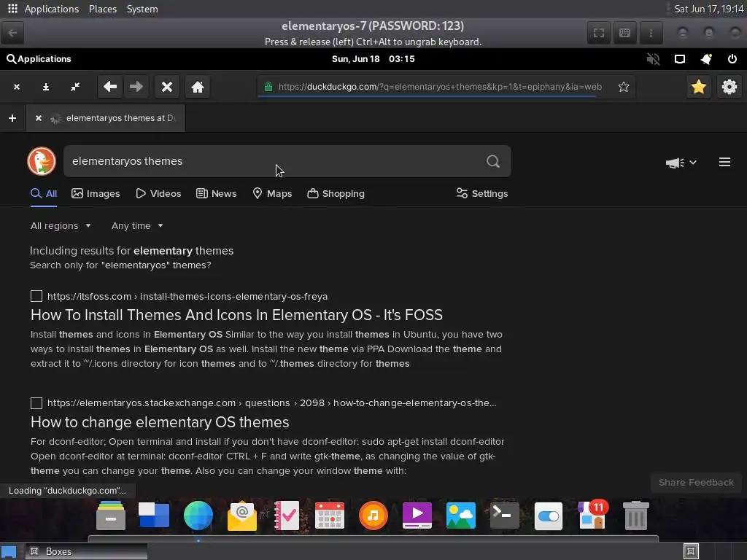Open Multitasking View in the dock
This screenshot has width=747, height=560.
154,516
